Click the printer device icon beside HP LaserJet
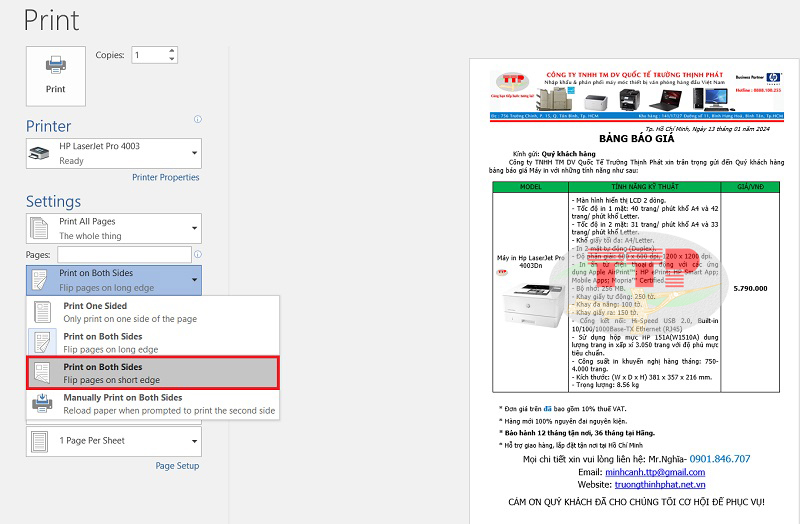The width and height of the screenshot is (800, 524). point(39,153)
